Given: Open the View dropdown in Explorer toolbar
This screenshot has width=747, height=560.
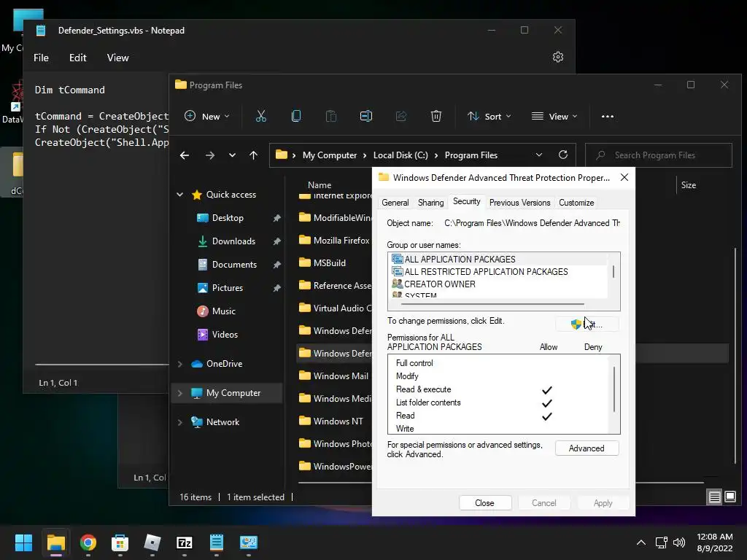Looking at the screenshot, I should [x=554, y=116].
